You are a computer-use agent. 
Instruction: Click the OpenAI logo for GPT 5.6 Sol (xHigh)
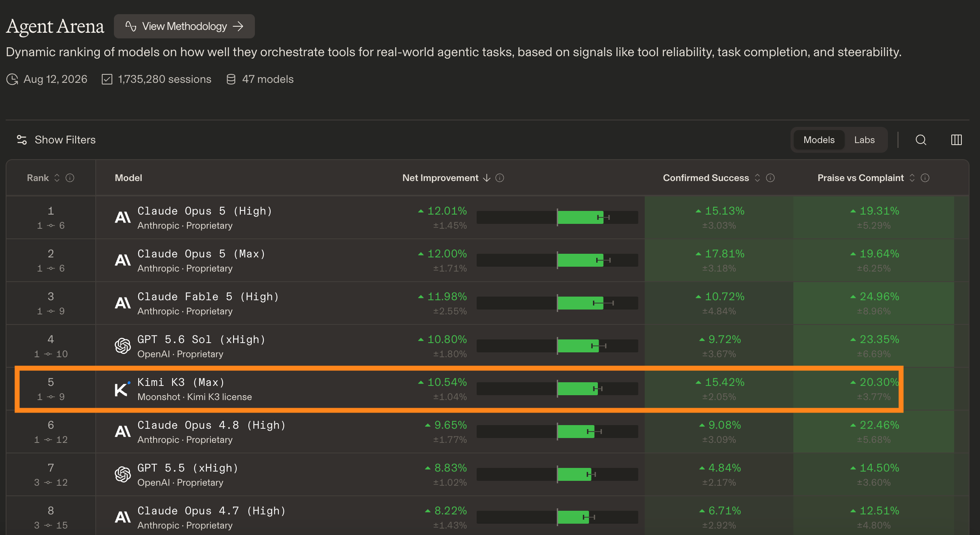point(123,346)
